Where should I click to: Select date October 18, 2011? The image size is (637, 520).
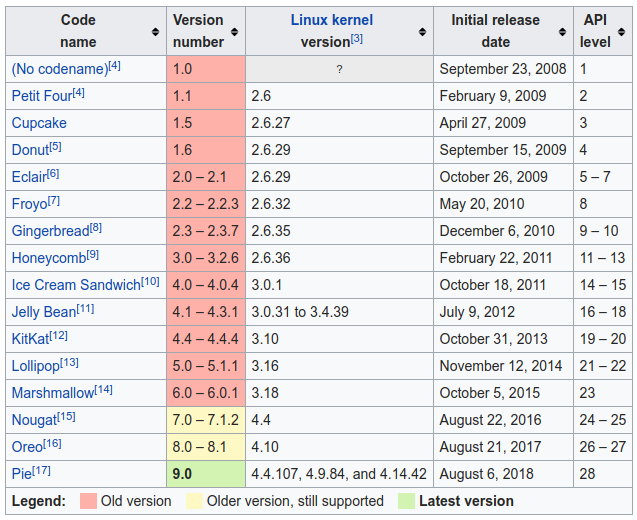pyautogui.click(x=492, y=285)
